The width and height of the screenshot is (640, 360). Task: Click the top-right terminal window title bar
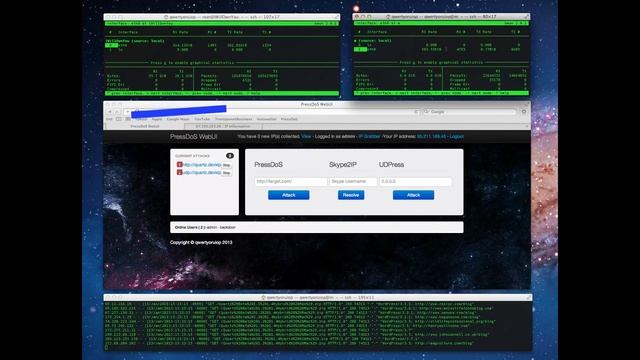(x=441, y=17)
